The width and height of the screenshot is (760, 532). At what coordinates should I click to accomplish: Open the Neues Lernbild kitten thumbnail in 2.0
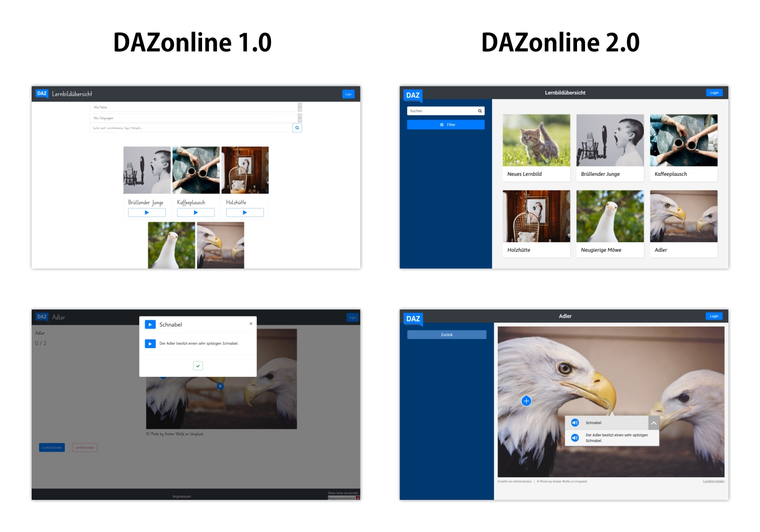[536, 140]
